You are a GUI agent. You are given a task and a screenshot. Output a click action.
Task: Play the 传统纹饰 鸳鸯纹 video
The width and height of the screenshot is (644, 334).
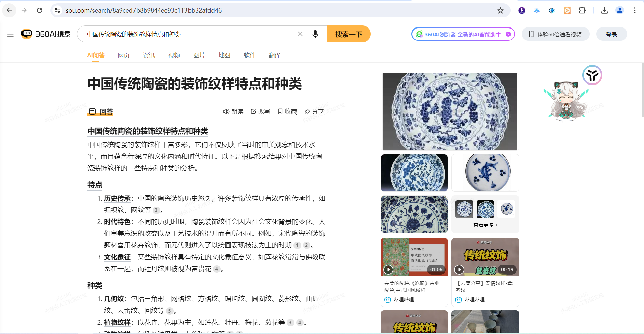coord(459,269)
